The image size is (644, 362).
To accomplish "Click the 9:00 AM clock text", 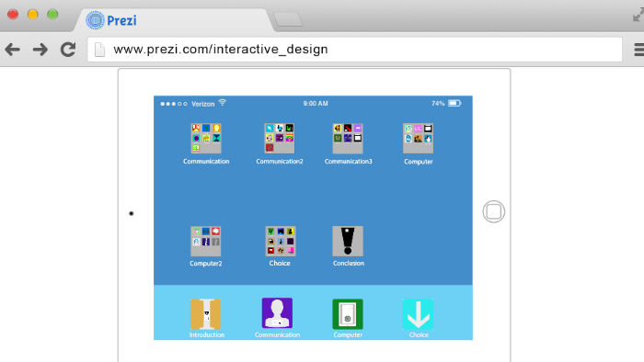I will [x=316, y=103].
